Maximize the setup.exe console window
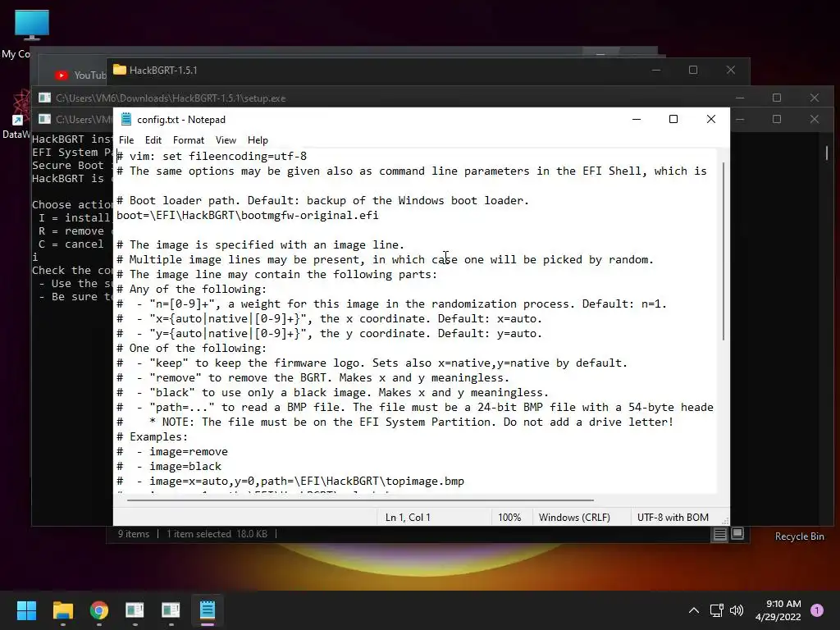 [x=777, y=98]
